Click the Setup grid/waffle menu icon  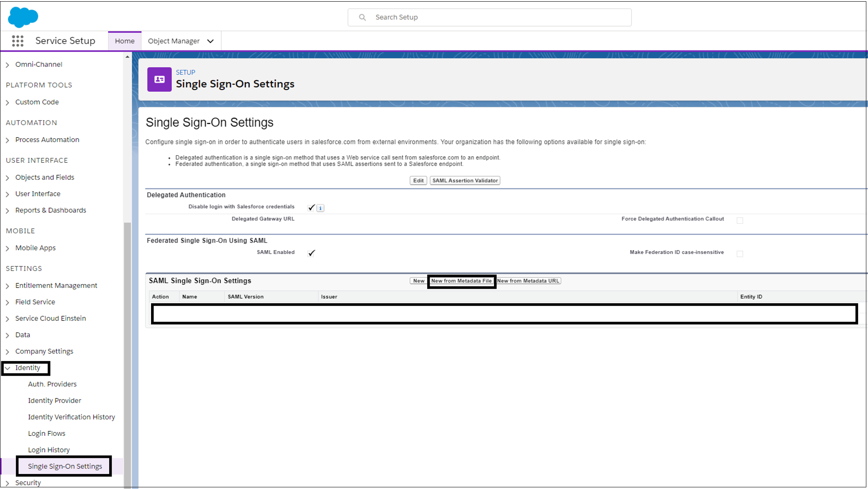(17, 41)
